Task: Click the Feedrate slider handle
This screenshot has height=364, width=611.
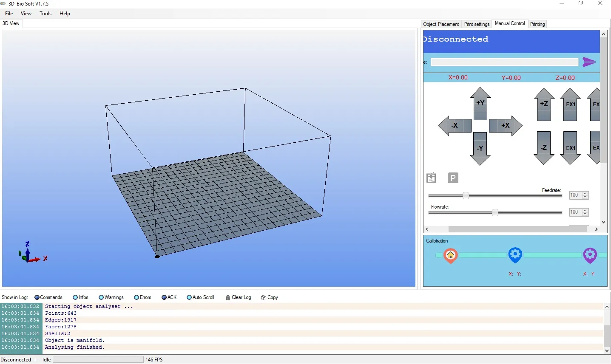Action: [466, 195]
